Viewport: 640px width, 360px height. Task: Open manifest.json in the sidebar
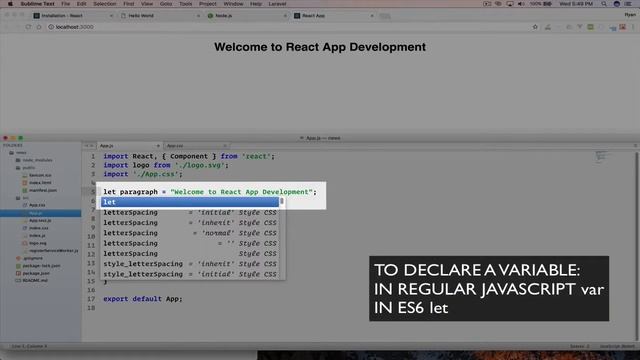tap(42, 190)
